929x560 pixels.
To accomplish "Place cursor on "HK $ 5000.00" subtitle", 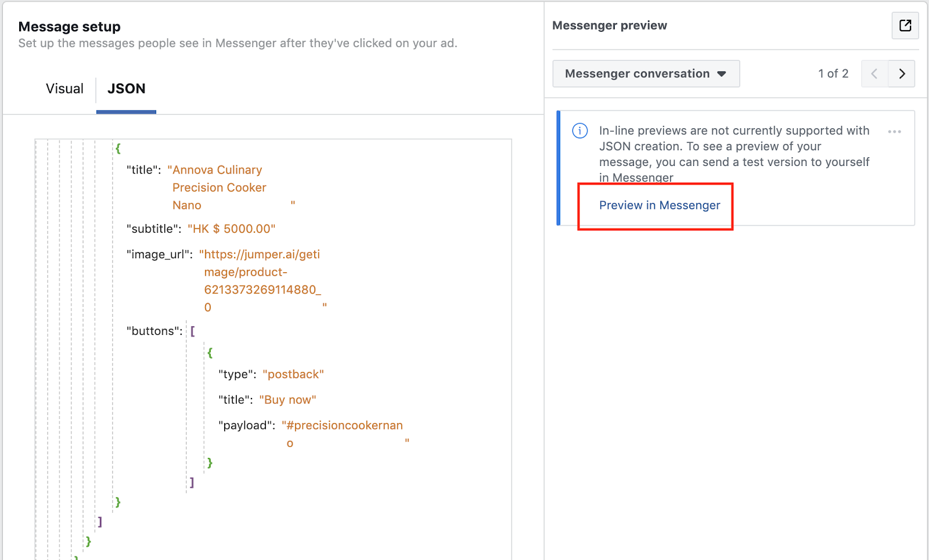I will click(231, 229).
